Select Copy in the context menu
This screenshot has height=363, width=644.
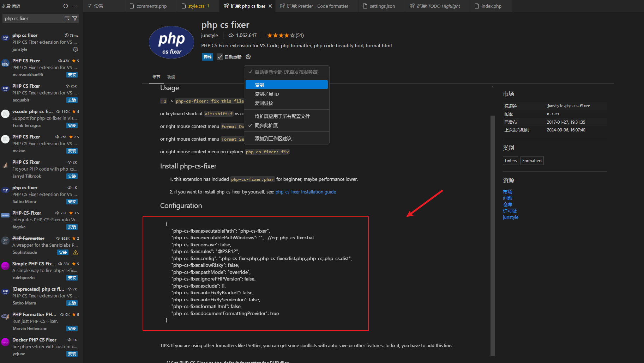287,85
